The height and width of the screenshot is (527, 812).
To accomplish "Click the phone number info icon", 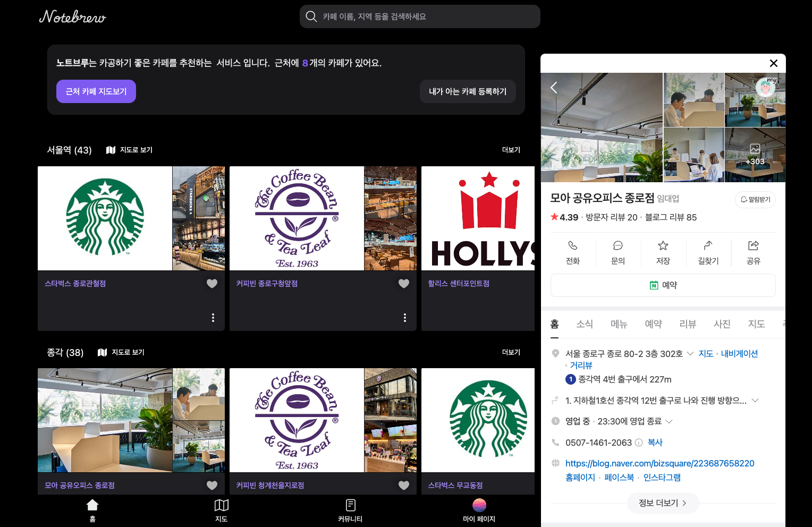I will [639, 443].
